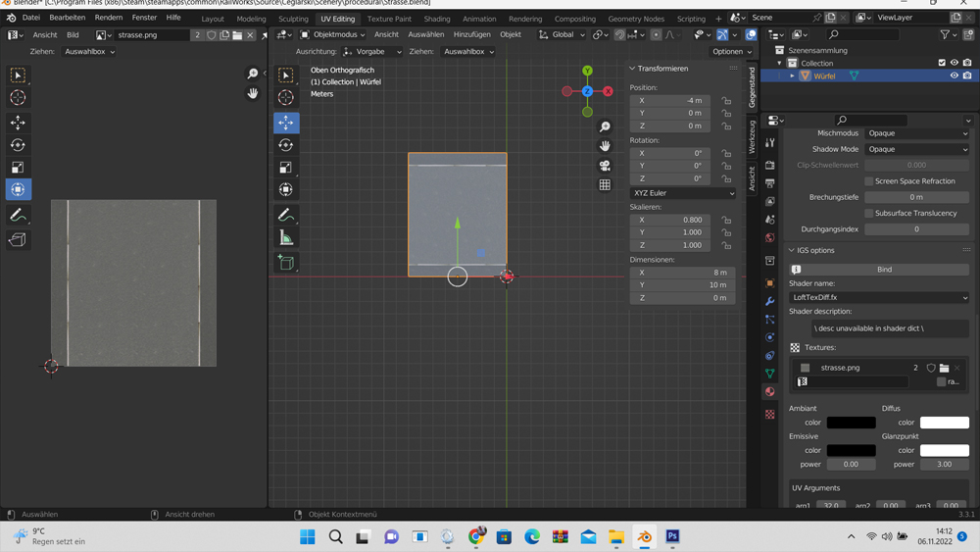Hide the Würfel object in the outliner

[954, 75]
